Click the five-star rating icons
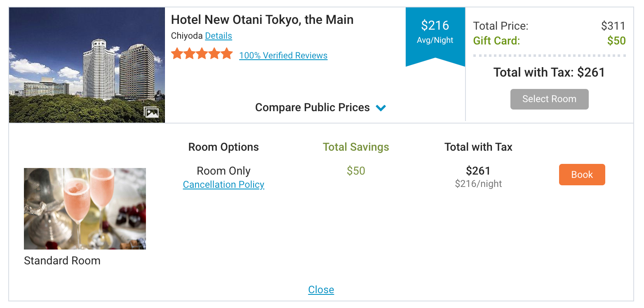 click(202, 54)
